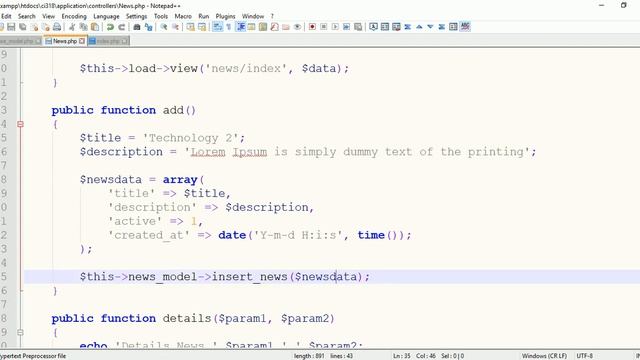
Task: Toggle Show all characters pilcrow icon
Action: [229, 27]
